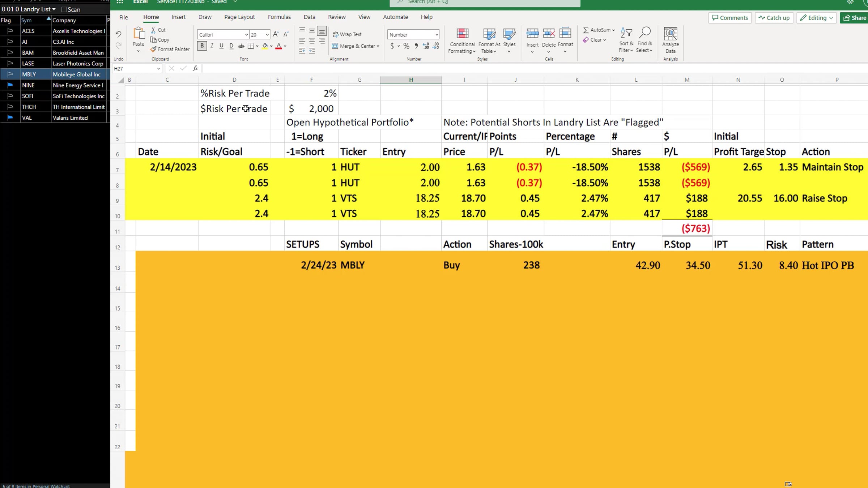
Task: Apply strikethrough formatting
Action: 241,46
